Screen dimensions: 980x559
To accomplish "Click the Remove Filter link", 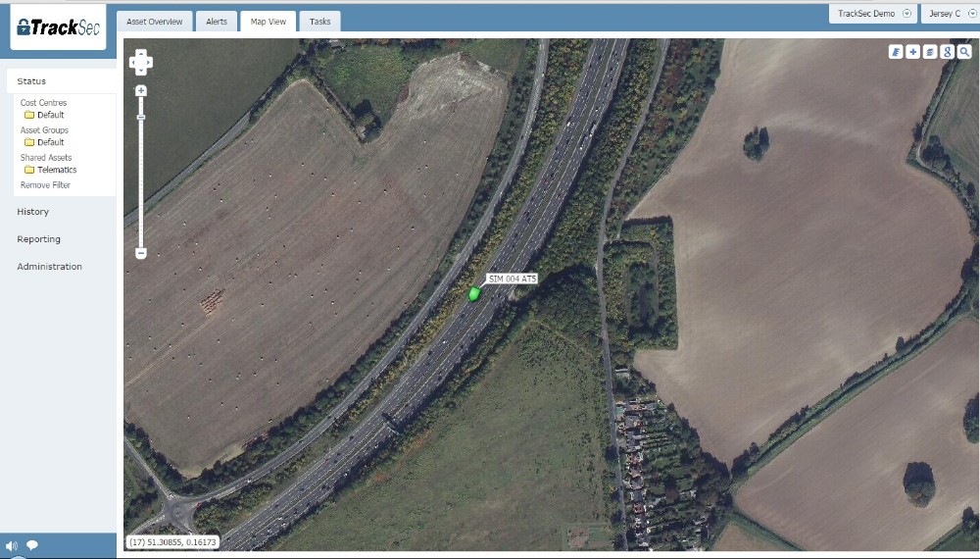I will (x=46, y=185).
